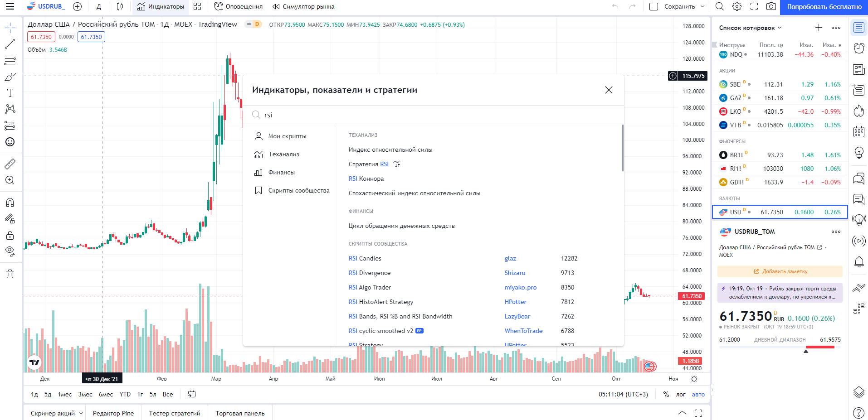Viewport: 868px width, 420px height.
Task: Open the timezone 05:11:04 (UTC+3) menu
Action: click(x=623, y=394)
